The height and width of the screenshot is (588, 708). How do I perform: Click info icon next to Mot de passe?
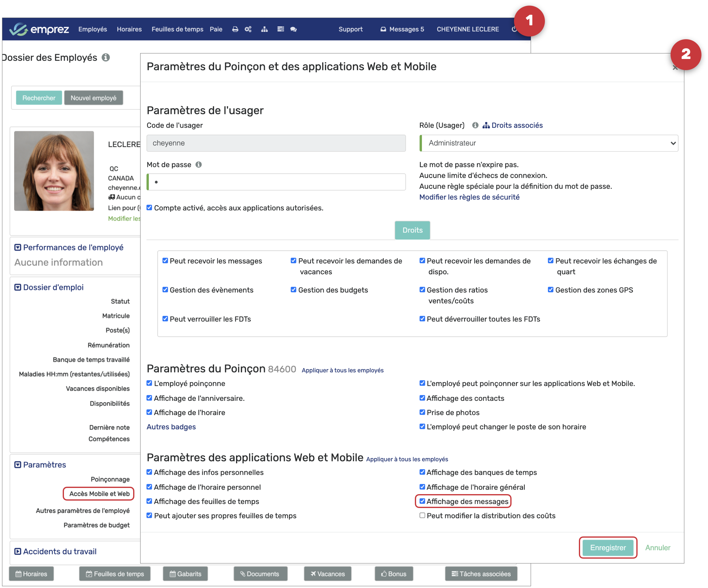tap(199, 164)
